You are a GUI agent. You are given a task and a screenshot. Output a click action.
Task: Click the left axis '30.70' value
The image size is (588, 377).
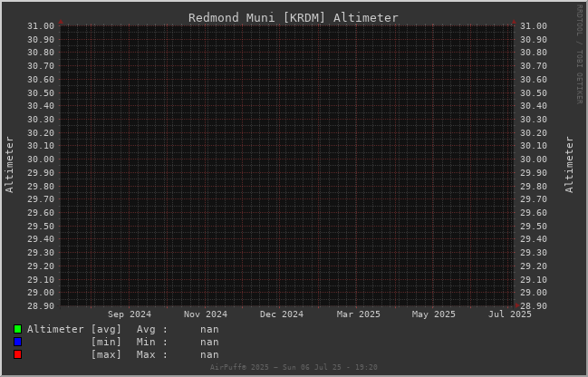pos(41,66)
